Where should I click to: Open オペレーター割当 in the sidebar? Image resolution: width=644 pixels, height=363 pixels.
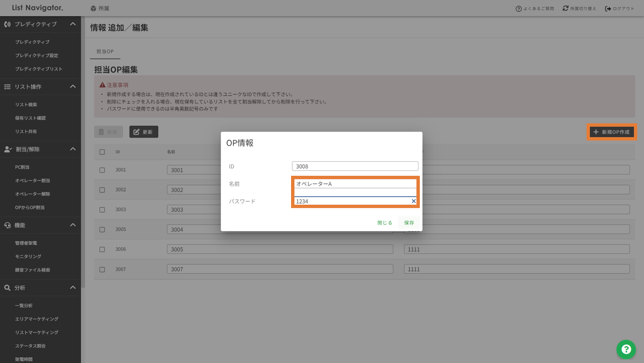[x=32, y=180]
